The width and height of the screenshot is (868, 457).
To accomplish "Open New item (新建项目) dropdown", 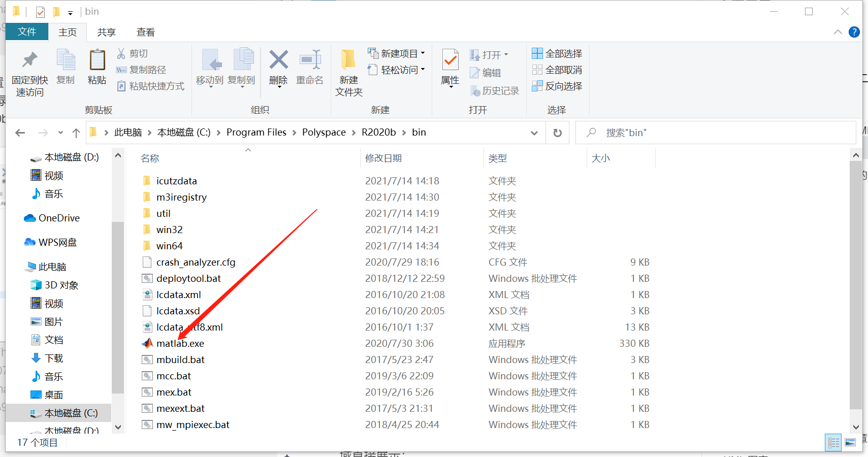I will pyautogui.click(x=397, y=53).
